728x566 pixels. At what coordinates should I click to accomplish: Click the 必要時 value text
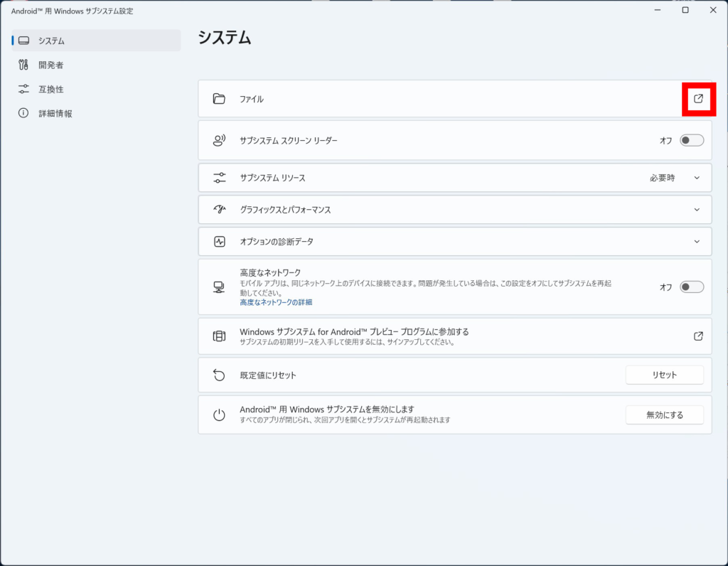point(662,178)
